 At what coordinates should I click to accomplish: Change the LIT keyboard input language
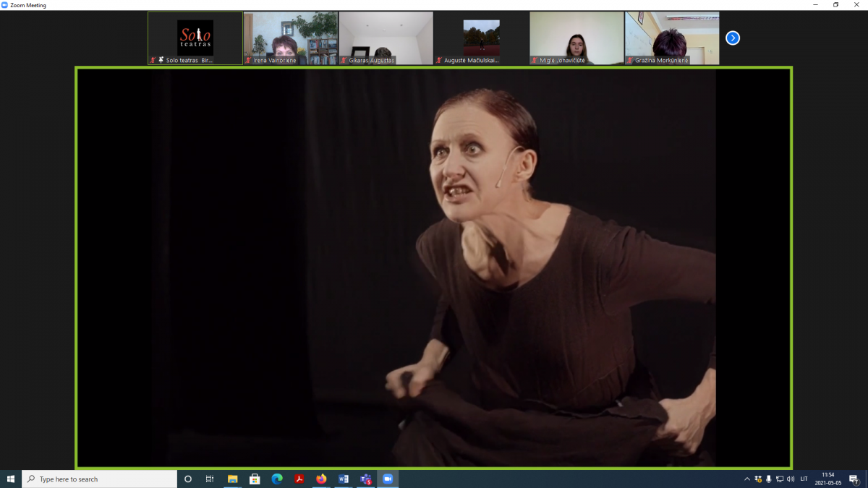click(804, 479)
